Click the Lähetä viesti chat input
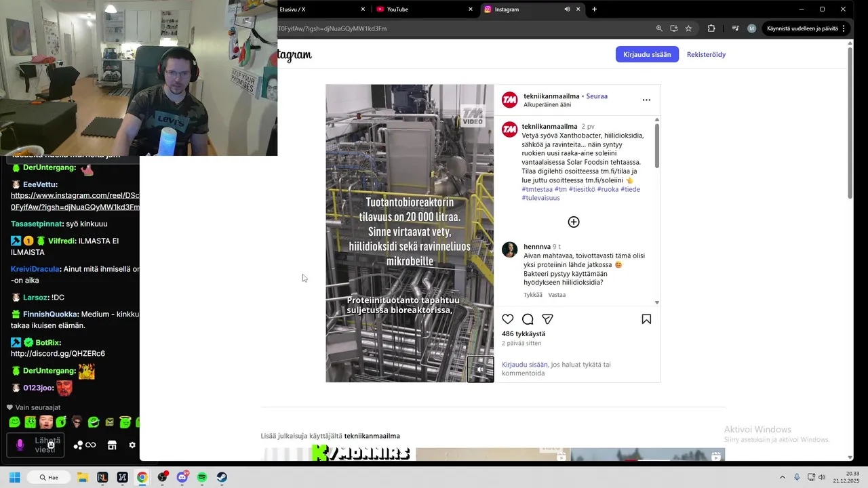 tap(35, 445)
